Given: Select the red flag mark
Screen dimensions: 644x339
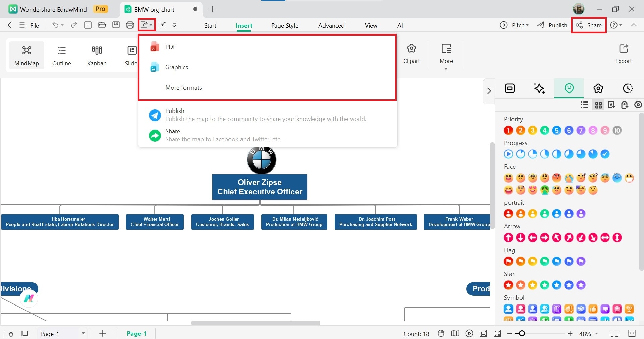Looking at the screenshot, I should click(508, 261).
